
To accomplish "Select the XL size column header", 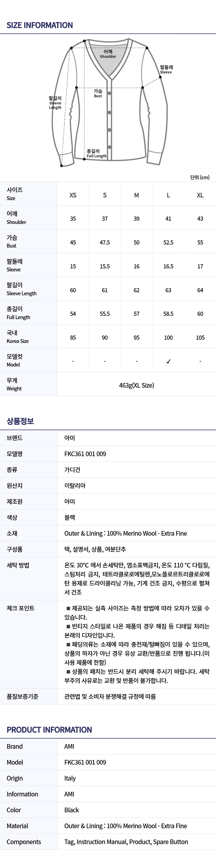I will (x=200, y=195).
